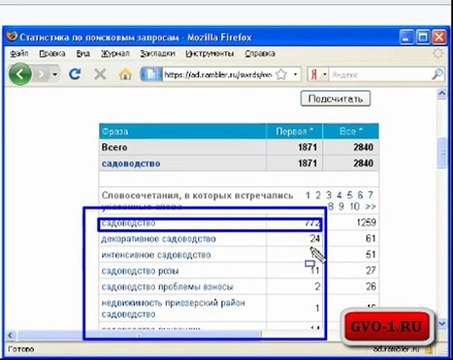The image size is (453, 360).
Task: Click the Готово status bar text
Action: click(21, 349)
